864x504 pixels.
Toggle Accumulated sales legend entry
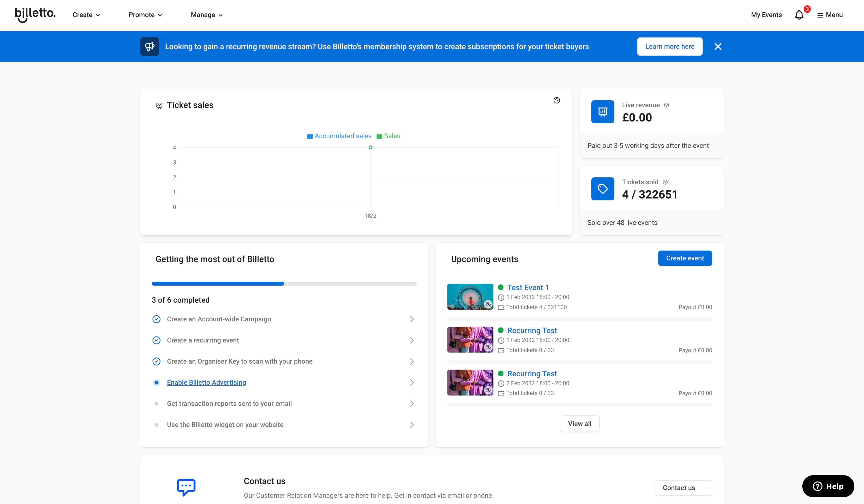tap(339, 136)
